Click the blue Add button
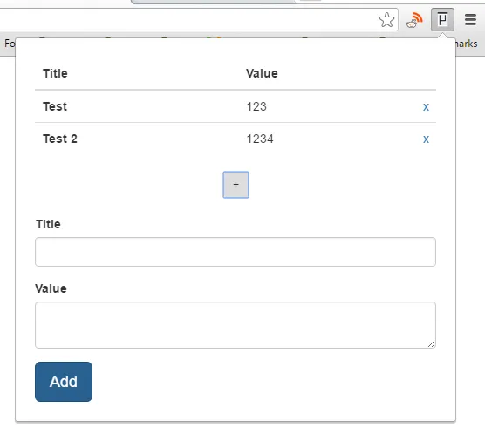The height and width of the screenshot is (448, 485). pos(64,382)
